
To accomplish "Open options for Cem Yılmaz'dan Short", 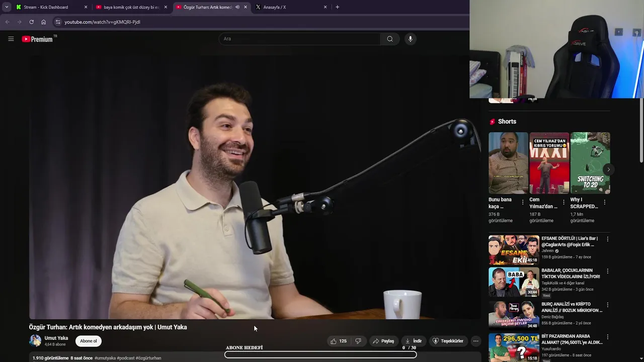I will (x=563, y=202).
